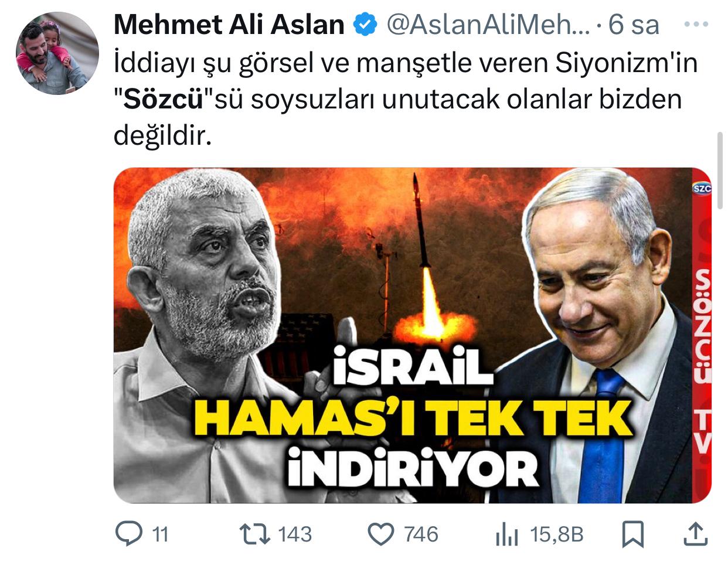Open Mehmet Ali Aslan's profile picture

[x=57, y=53]
